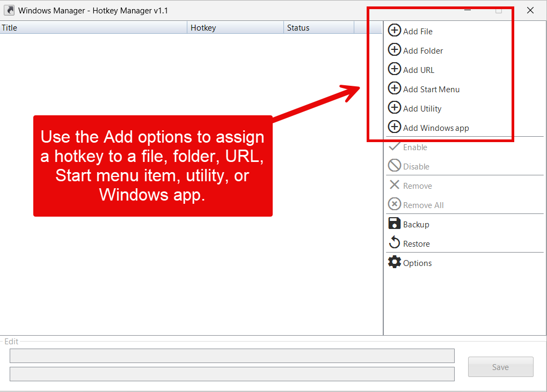Screen dimensions: 547x392
Task: Click the Backup floppy disk icon
Action: (394, 223)
